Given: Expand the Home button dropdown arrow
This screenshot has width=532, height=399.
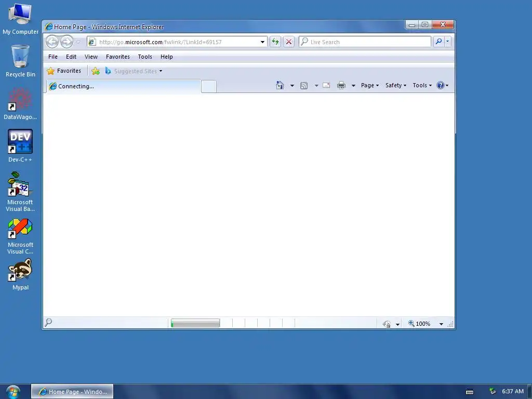Looking at the screenshot, I should (292, 86).
